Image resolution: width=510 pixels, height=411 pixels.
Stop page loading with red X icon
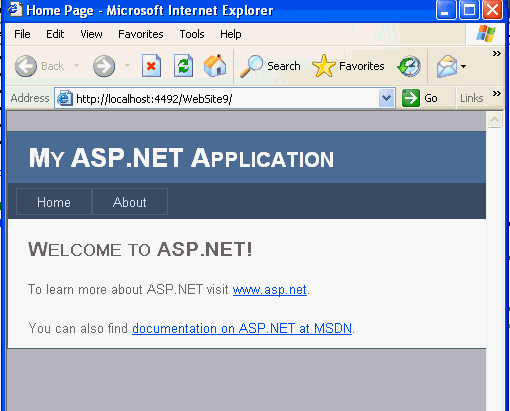tap(151, 66)
